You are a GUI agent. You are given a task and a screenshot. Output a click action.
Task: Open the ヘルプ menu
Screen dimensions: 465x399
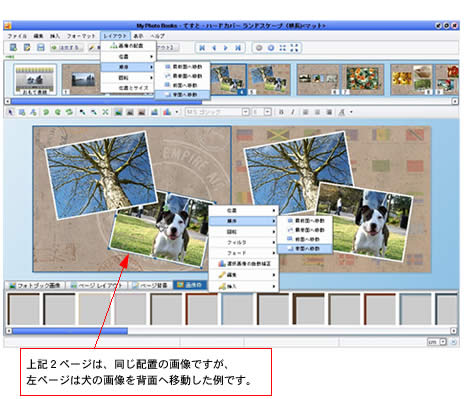pyautogui.click(x=157, y=36)
